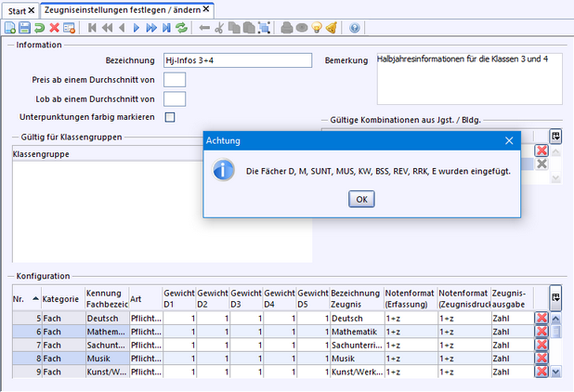Refresh data with green arrows icon

coord(181,28)
